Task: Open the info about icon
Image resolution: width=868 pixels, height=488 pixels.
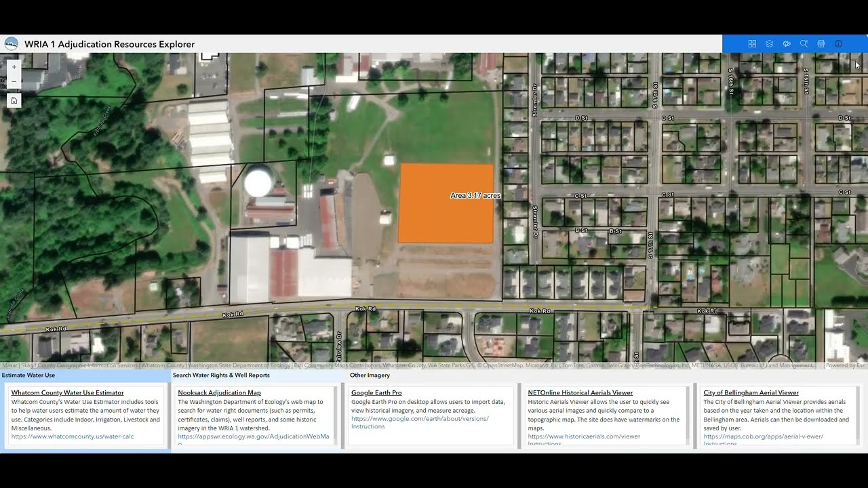Action: click(x=838, y=43)
